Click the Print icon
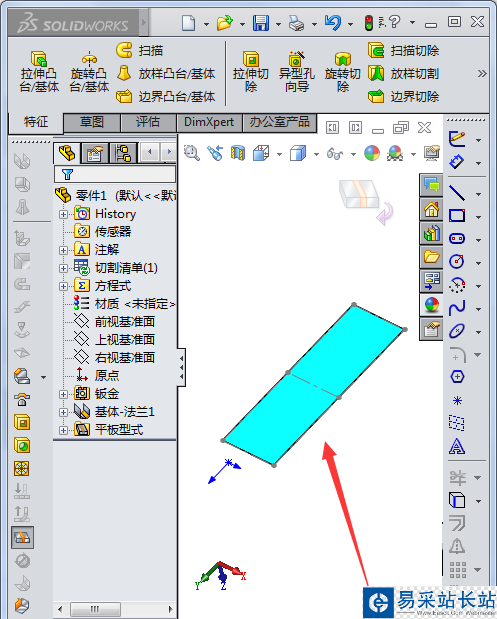This screenshot has height=619, width=497. (x=296, y=23)
